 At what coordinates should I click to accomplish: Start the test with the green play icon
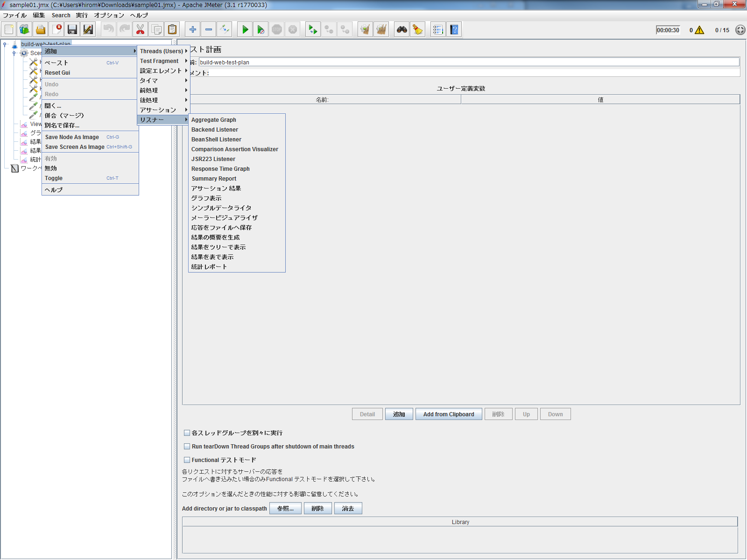pos(245,29)
